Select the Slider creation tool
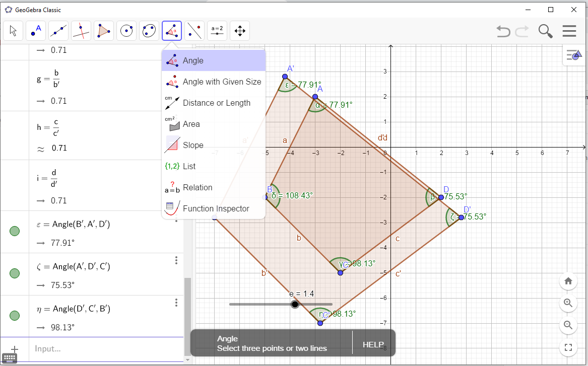 click(217, 31)
